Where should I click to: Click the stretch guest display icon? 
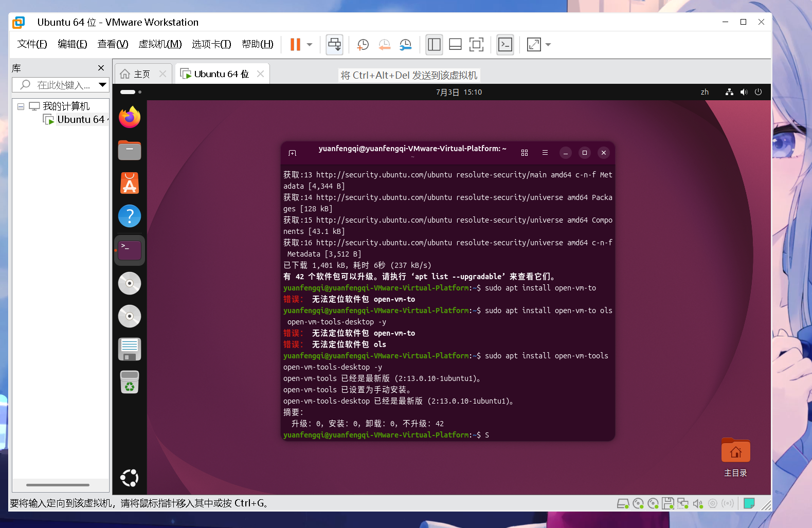(x=534, y=45)
